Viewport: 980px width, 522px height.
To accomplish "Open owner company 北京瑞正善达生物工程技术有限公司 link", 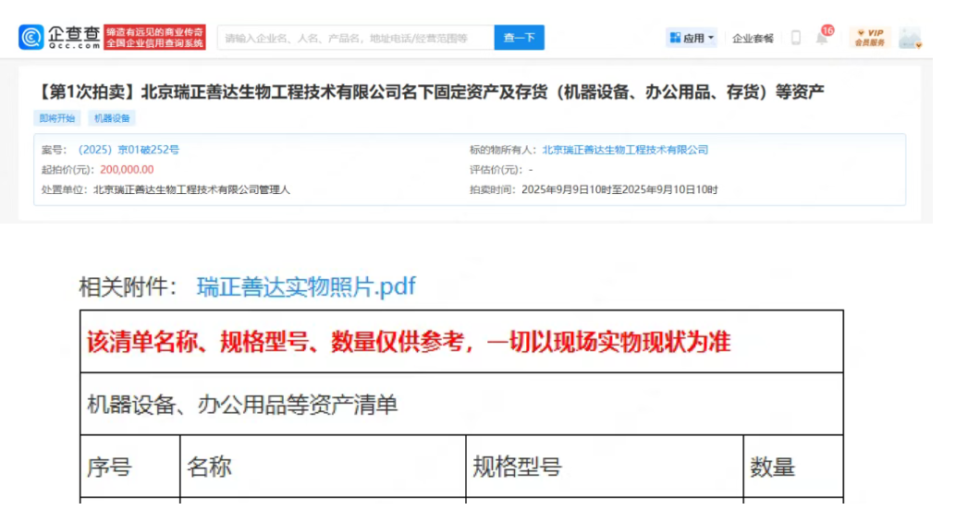I will coord(625,150).
